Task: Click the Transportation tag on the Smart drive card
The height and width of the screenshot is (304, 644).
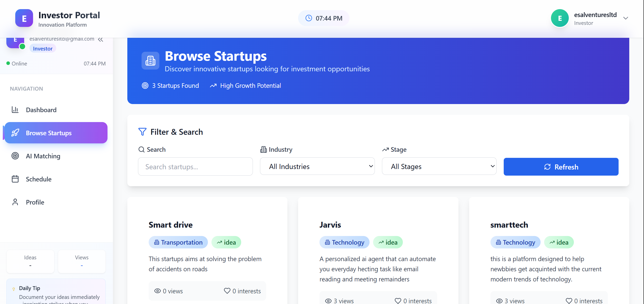Action: (178, 242)
